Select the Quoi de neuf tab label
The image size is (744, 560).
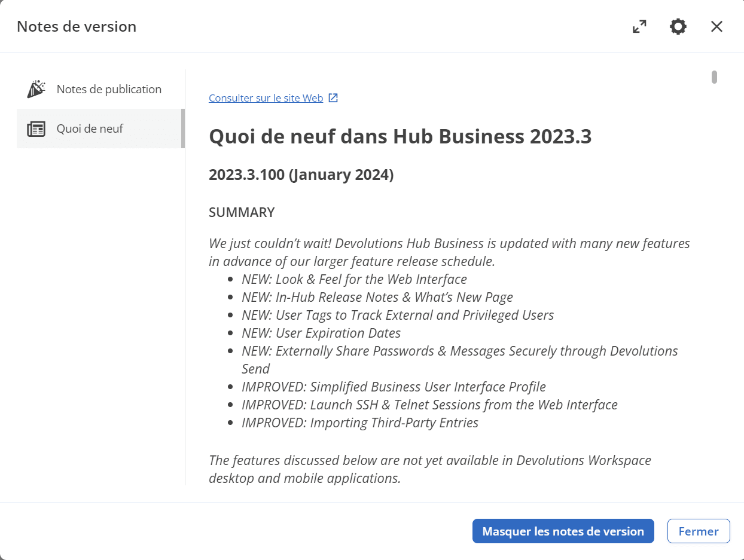coord(90,128)
